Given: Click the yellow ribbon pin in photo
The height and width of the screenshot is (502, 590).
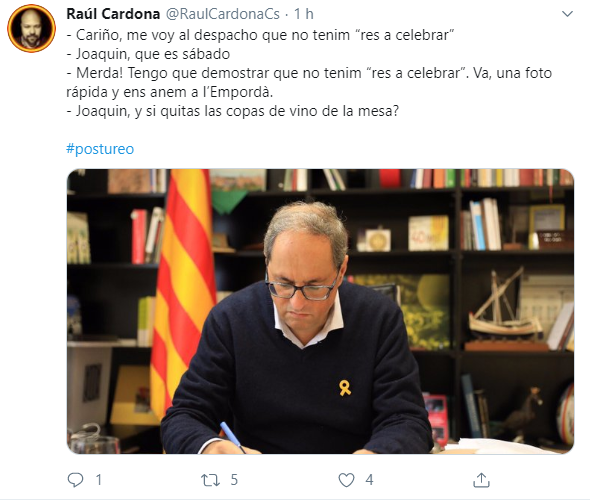Looking at the screenshot, I should point(345,388).
